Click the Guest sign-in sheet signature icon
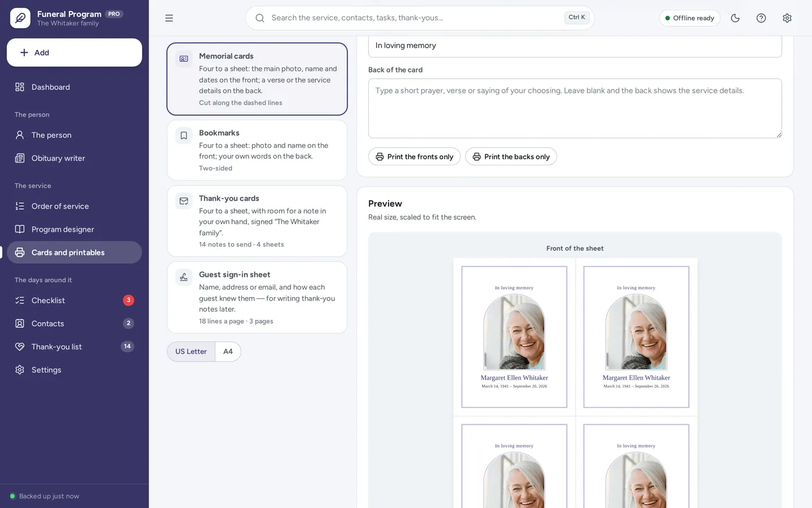812x508 pixels. (x=184, y=278)
